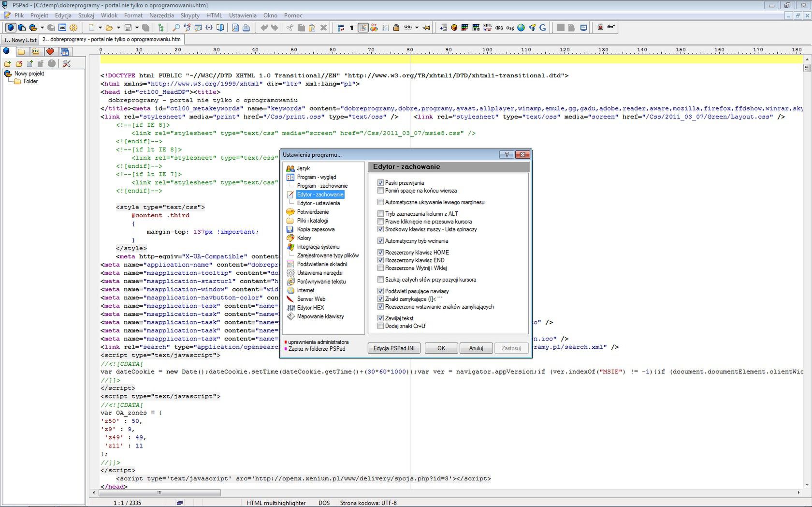Select Nowy projekt tree node
812x507 pixels.
pyautogui.click(x=29, y=74)
